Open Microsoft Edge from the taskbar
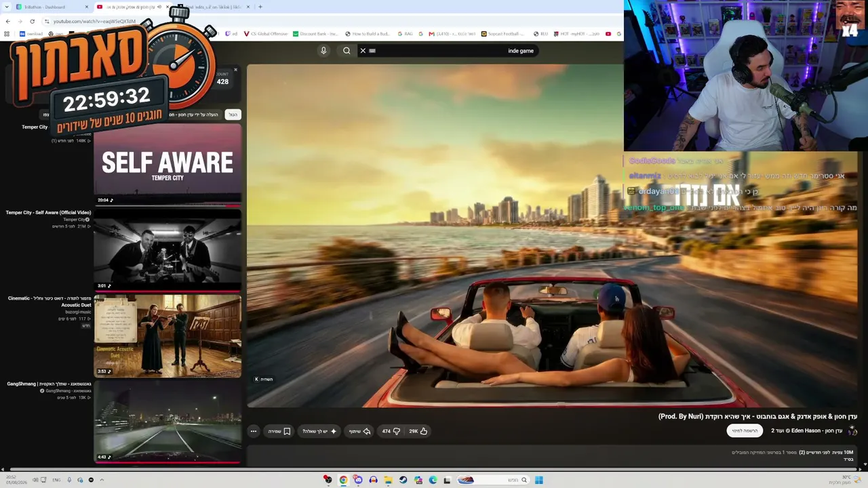Screen dimensions: 868x488 pyautogui.click(x=433, y=480)
